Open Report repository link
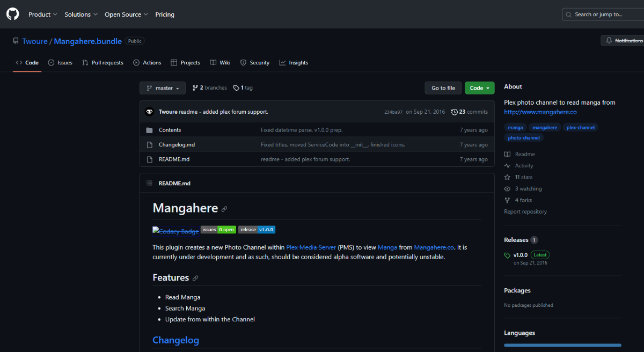The width and height of the screenshot is (644, 352). [x=525, y=212]
